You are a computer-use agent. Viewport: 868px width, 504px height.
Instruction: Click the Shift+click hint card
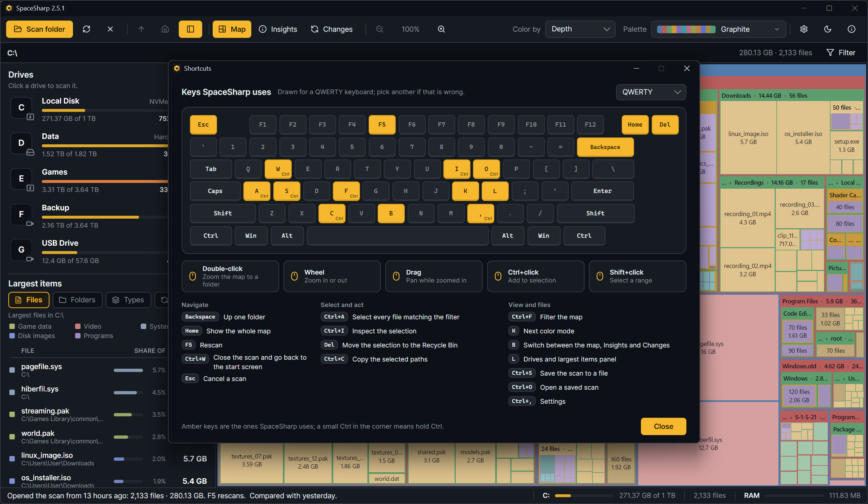[638, 276]
